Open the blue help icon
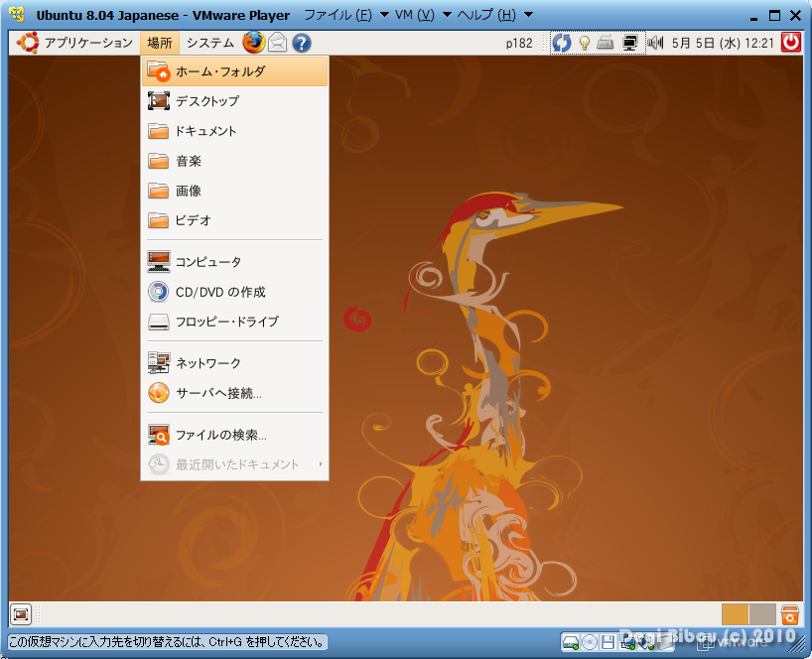The image size is (812, 659). coord(302,43)
